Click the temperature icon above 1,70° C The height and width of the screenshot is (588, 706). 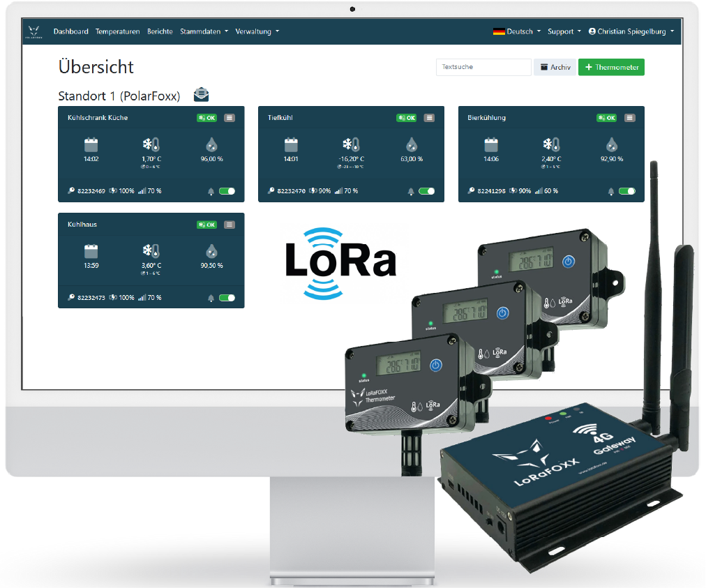coord(151,144)
